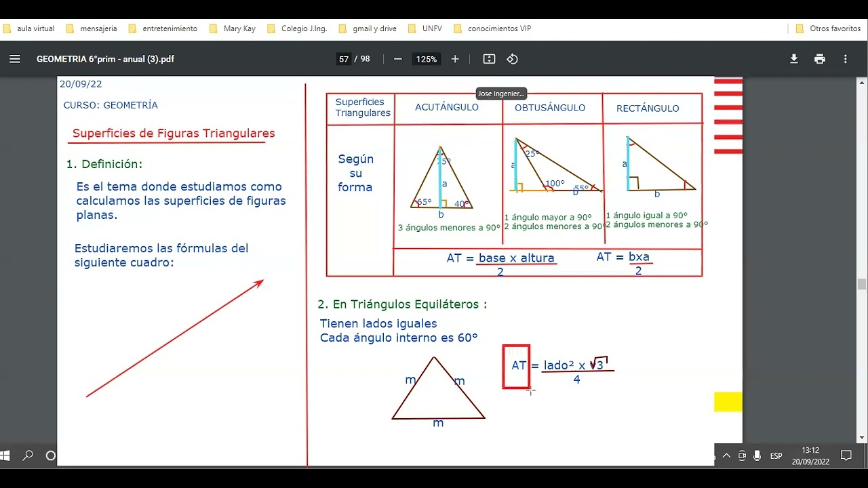Viewport: 868px width, 488px height.
Task: Rotate the PDF counterclockwise
Action: point(512,59)
